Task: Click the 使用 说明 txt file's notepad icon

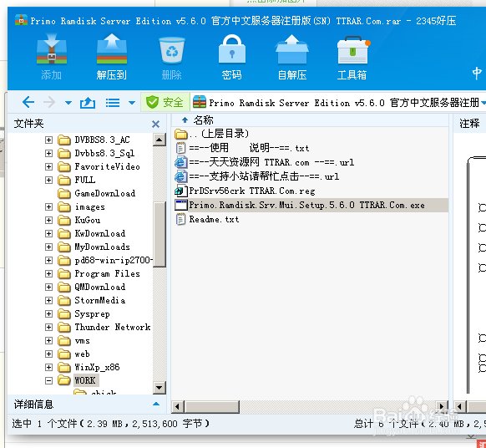Action: (180, 148)
